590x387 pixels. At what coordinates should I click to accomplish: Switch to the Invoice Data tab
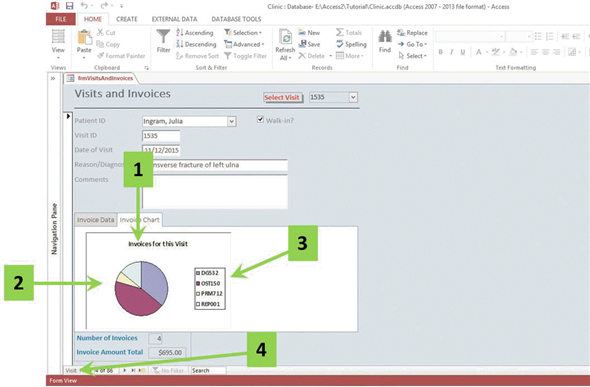click(x=96, y=220)
